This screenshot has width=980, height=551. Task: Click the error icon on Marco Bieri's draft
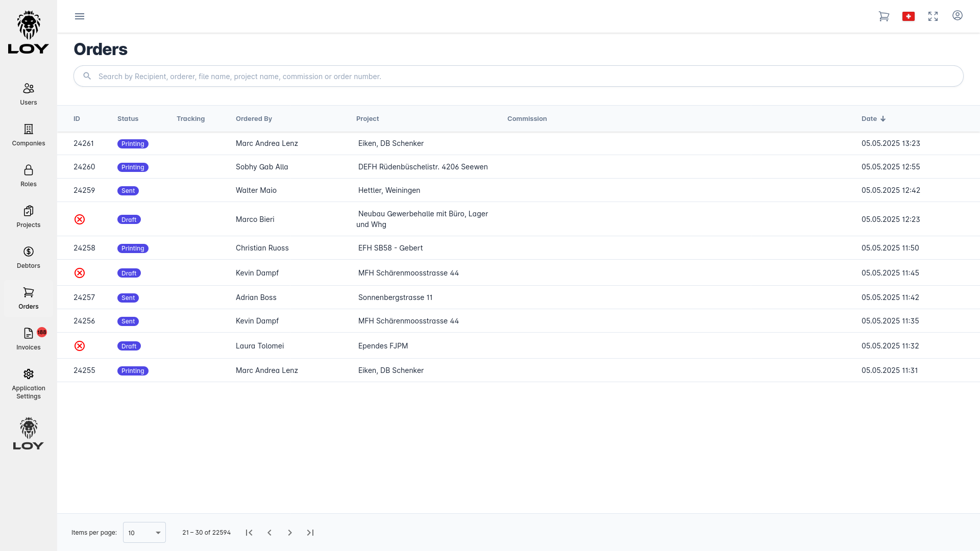click(80, 219)
